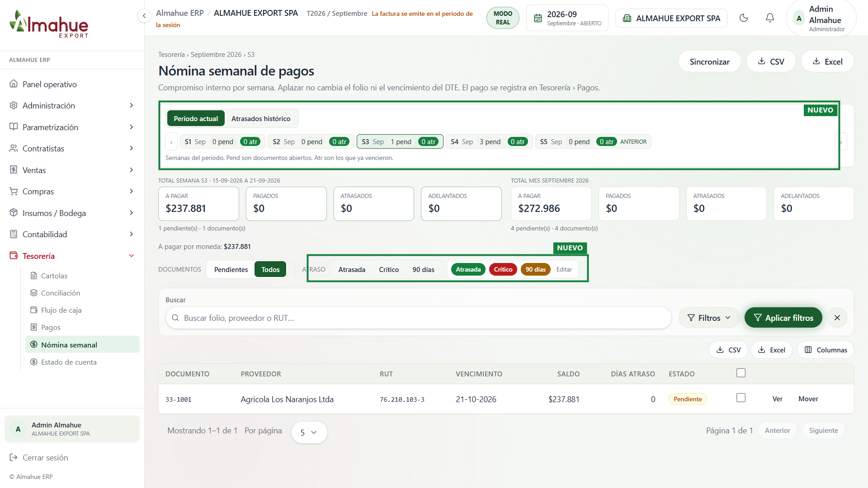
Task: Select Atrasados histórico tab
Action: (261, 118)
